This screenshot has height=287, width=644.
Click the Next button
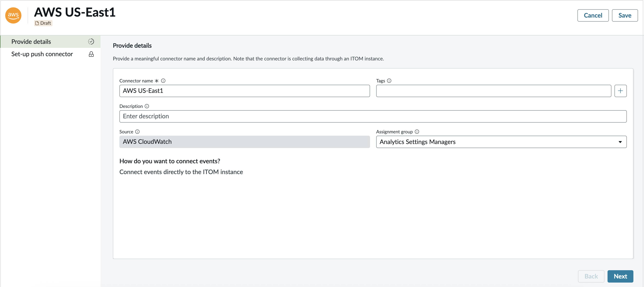tap(620, 276)
